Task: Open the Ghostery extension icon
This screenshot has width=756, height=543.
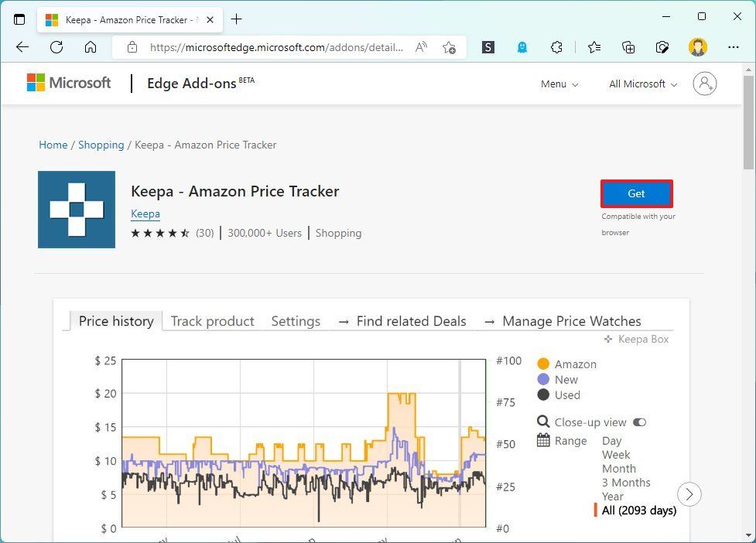Action: pos(522,47)
